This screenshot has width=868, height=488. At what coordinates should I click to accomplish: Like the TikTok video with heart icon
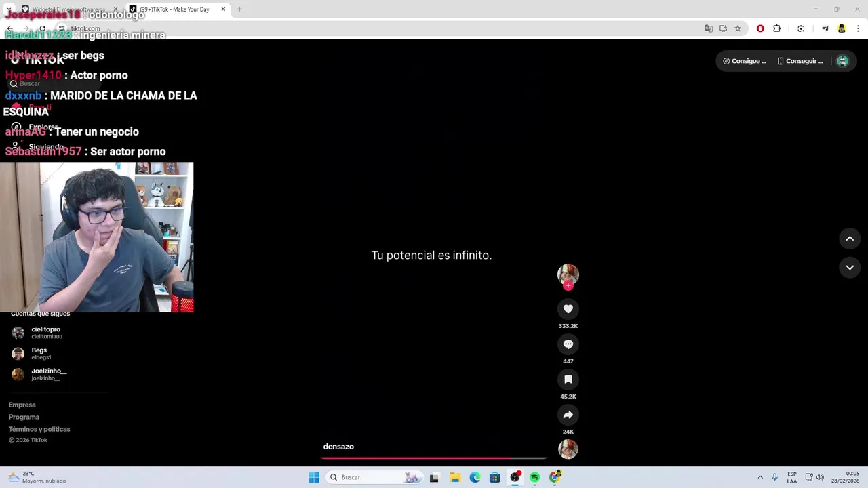(x=568, y=309)
